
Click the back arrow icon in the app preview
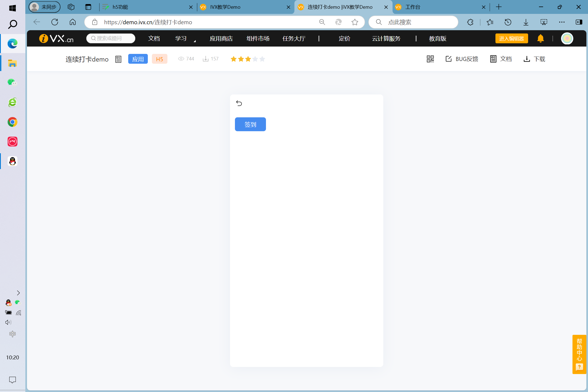tap(239, 103)
